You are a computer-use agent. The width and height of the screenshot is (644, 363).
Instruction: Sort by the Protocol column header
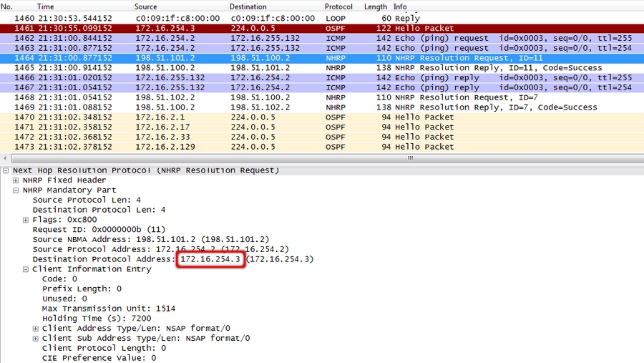pos(338,6)
